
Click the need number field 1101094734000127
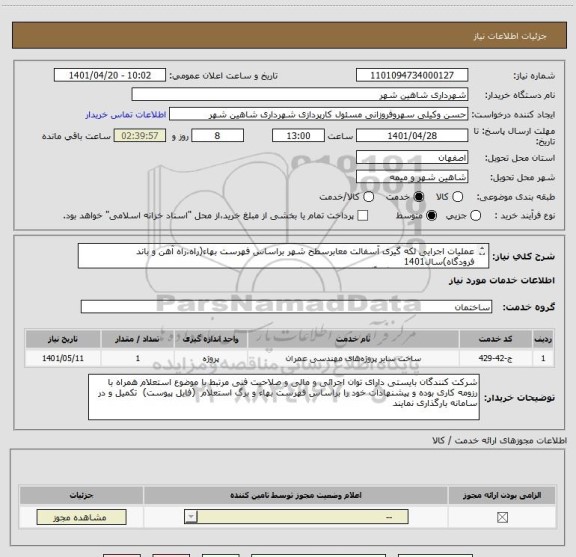[x=412, y=75]
